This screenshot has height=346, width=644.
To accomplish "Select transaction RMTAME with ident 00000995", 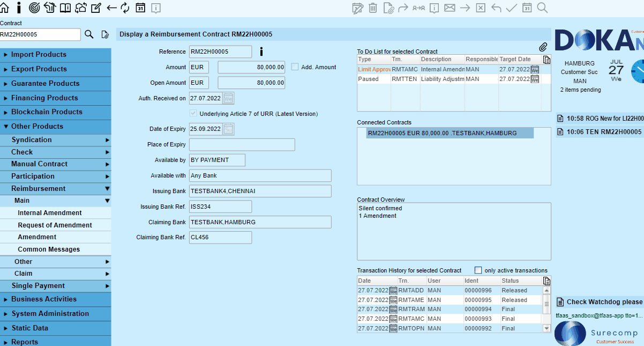I will [450, 300].
